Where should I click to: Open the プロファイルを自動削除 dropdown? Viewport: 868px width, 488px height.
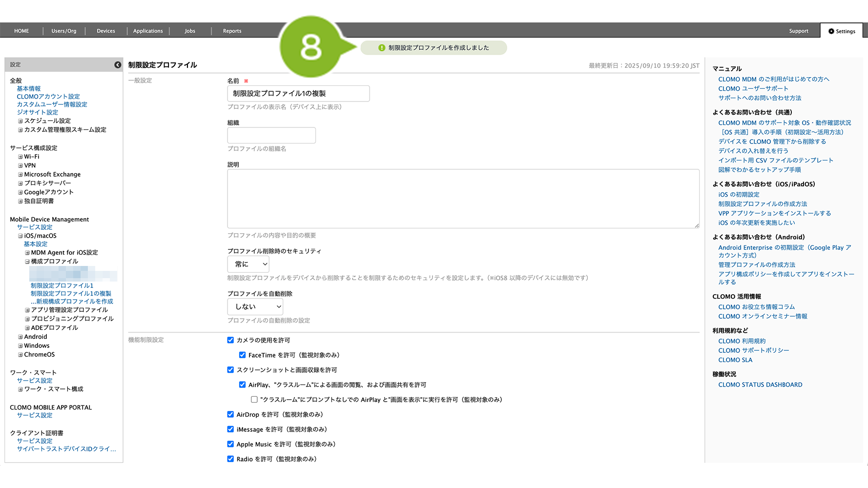pyautogui.click(x=255, y=306)
